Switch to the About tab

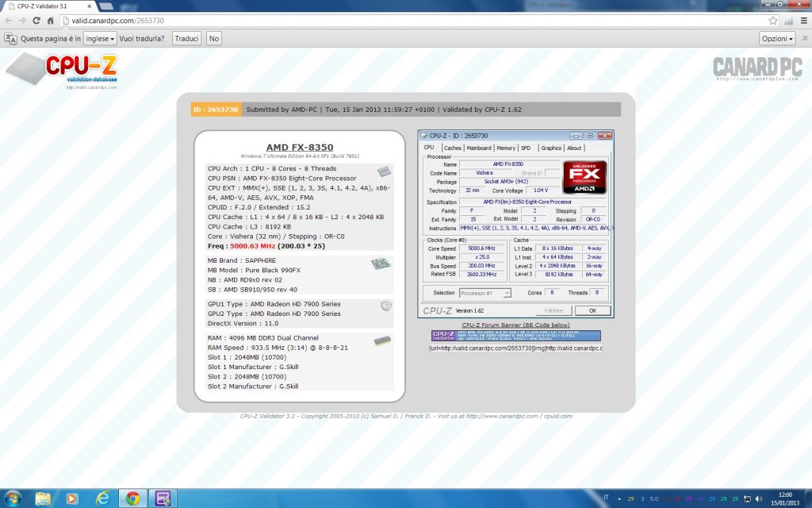[x=574, y=148]
